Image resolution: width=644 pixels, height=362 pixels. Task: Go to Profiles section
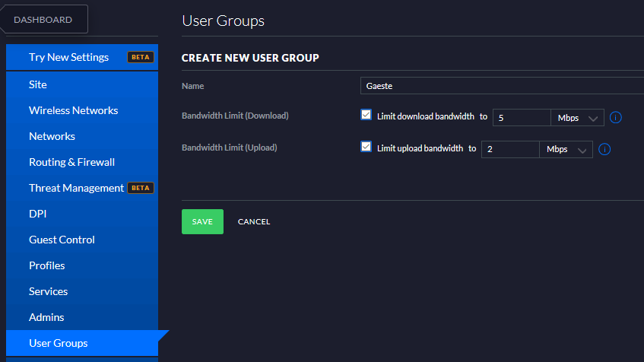click(x=82, y=266)
